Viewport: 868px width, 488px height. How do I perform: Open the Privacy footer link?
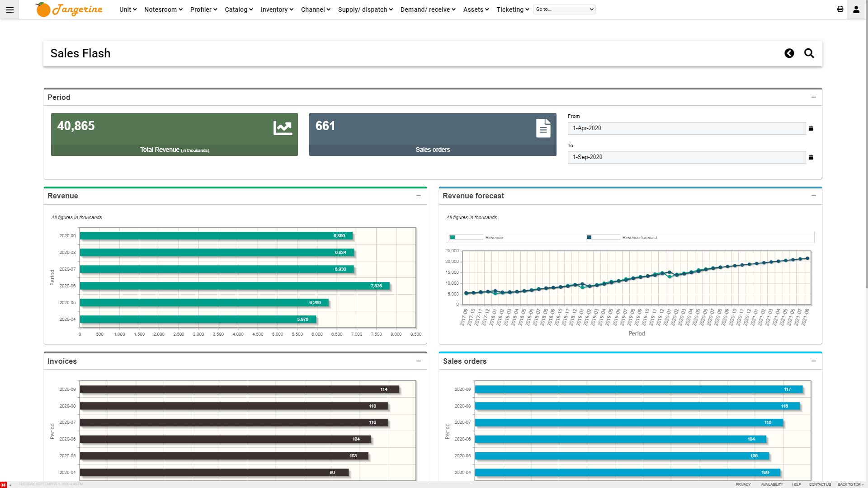(743, 484)
